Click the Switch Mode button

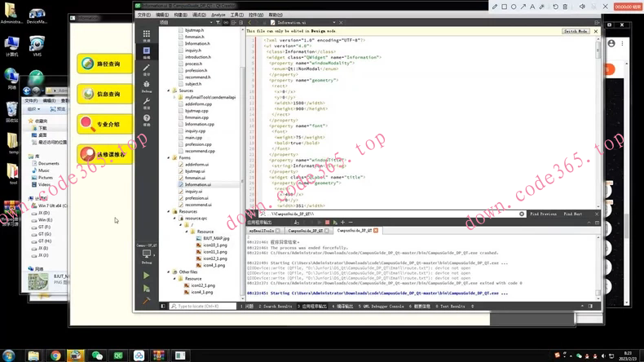[576, 31]
